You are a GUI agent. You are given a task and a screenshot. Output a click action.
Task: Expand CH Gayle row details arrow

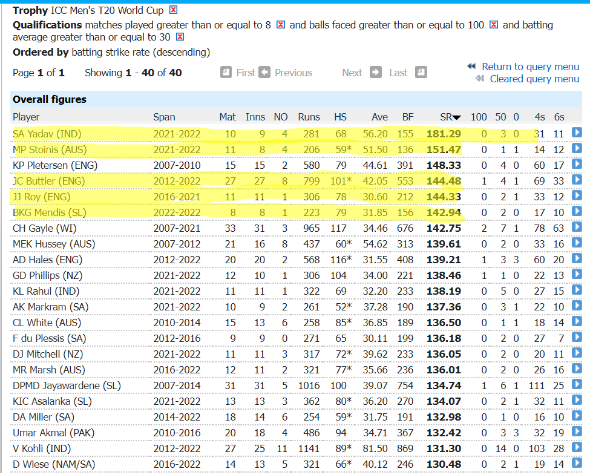coord(577,227)
